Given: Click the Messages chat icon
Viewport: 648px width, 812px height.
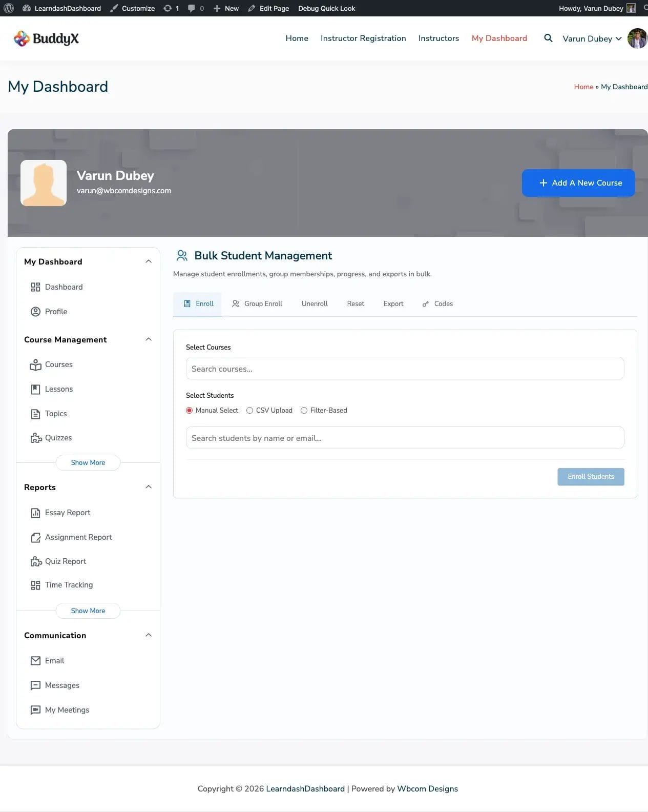Looking at the screenshot, I should click(x=35, y=685).
